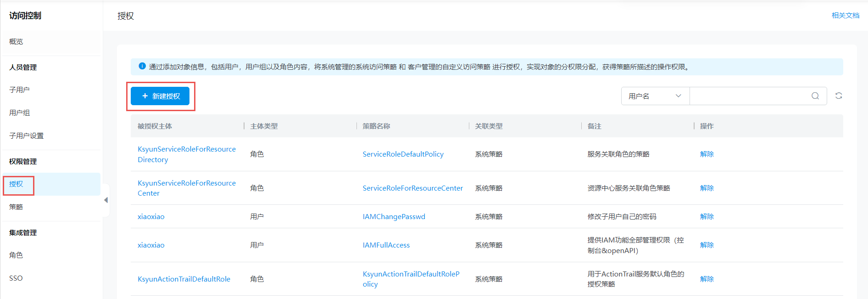This screenshot has width=868, height=299.
Task: Click 解除 for IAMChangePasswd row
Action: [707, 217]
